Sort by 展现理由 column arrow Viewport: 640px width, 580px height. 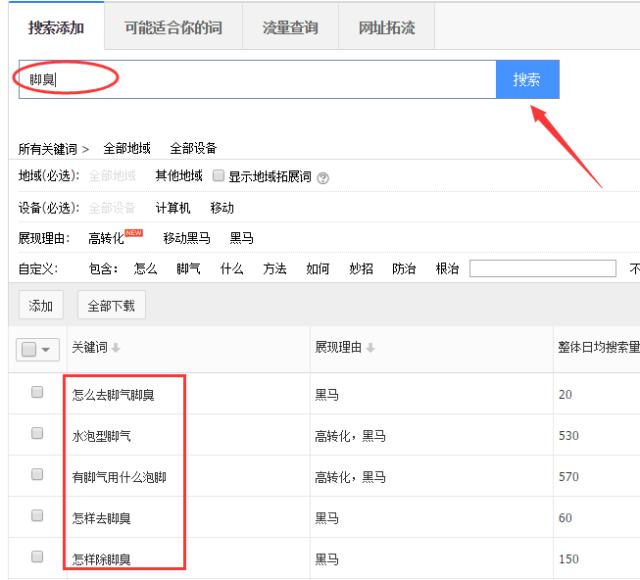[370, 348]
